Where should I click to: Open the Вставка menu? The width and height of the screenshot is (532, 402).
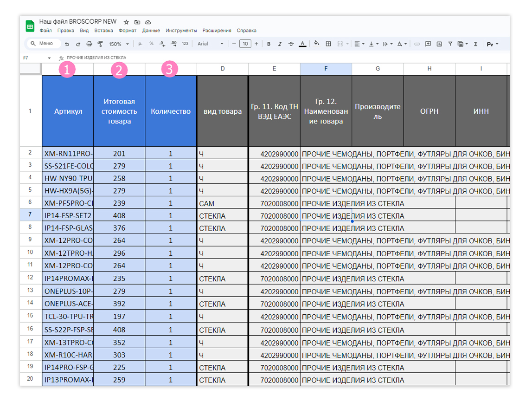[103, 31]
